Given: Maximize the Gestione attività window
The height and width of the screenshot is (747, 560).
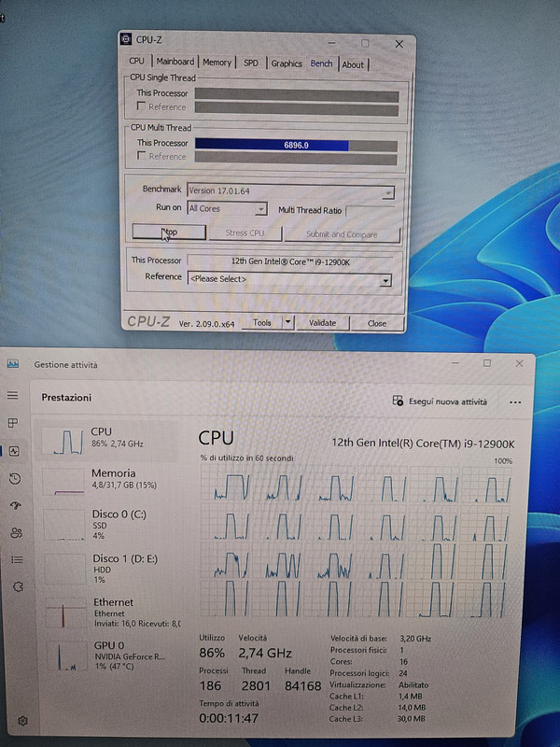Looking at the screenshot, I should (486, 363).
